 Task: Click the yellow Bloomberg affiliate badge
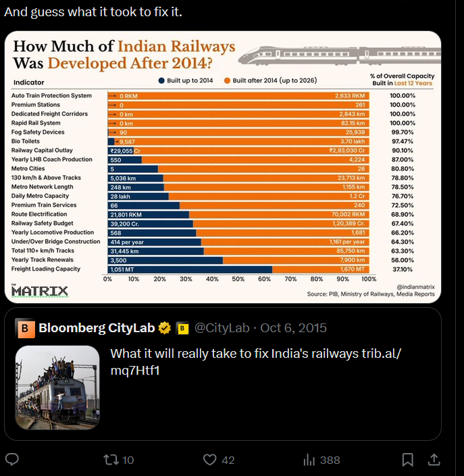(182, 328)
